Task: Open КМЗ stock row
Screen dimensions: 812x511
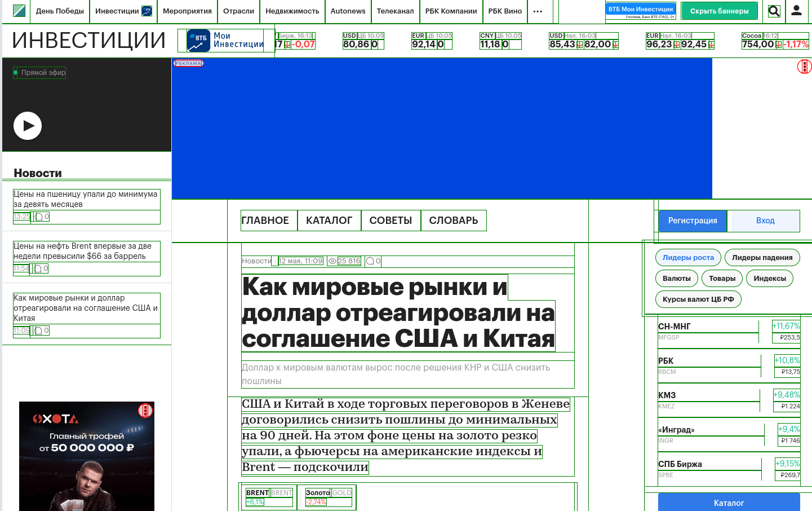Action: tap(729, 400)
